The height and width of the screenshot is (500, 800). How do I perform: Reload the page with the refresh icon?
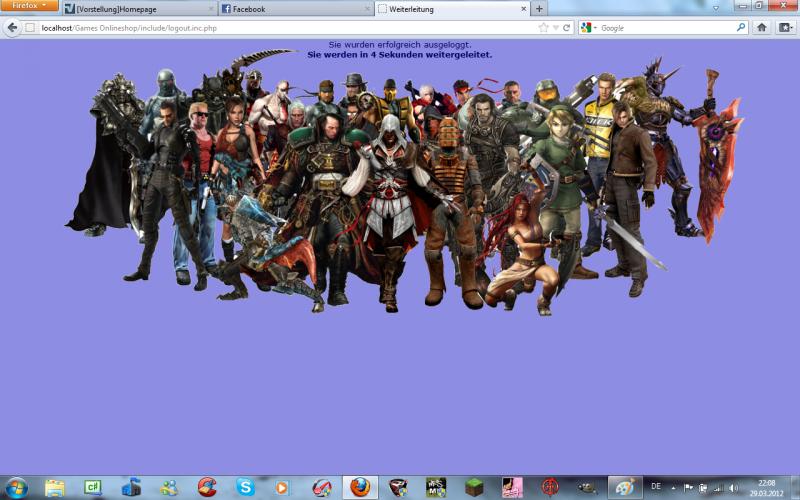point(567,28)
